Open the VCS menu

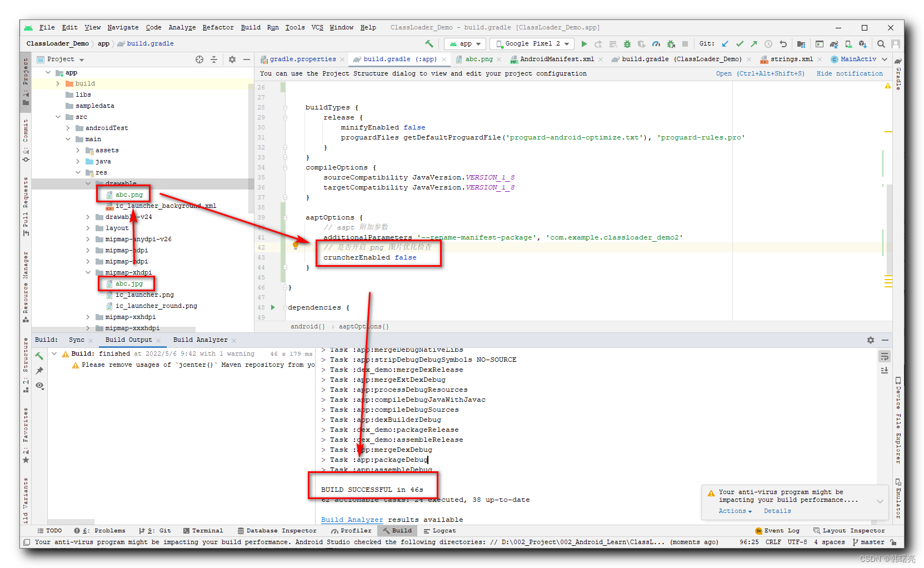317,27
